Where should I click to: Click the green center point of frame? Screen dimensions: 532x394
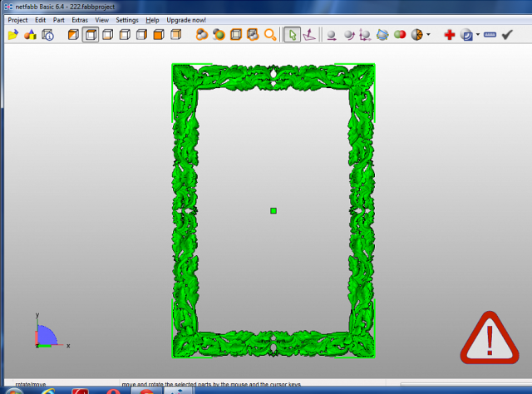click(x=273, y=210)
